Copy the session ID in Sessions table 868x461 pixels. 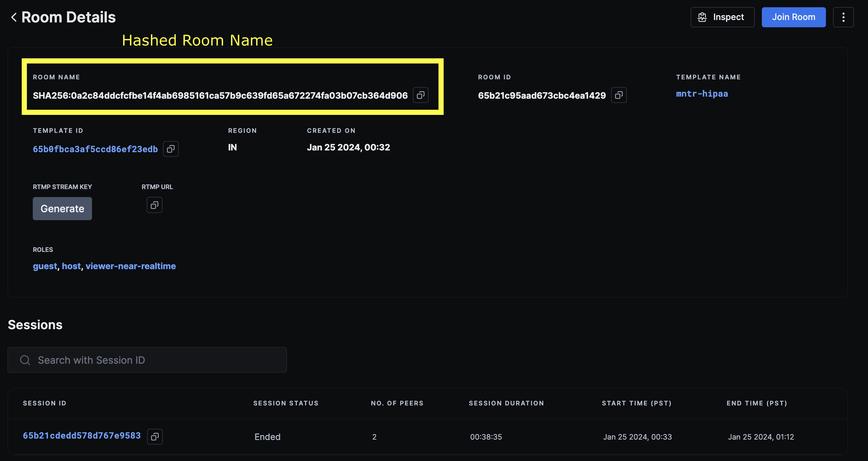[155, 437]
